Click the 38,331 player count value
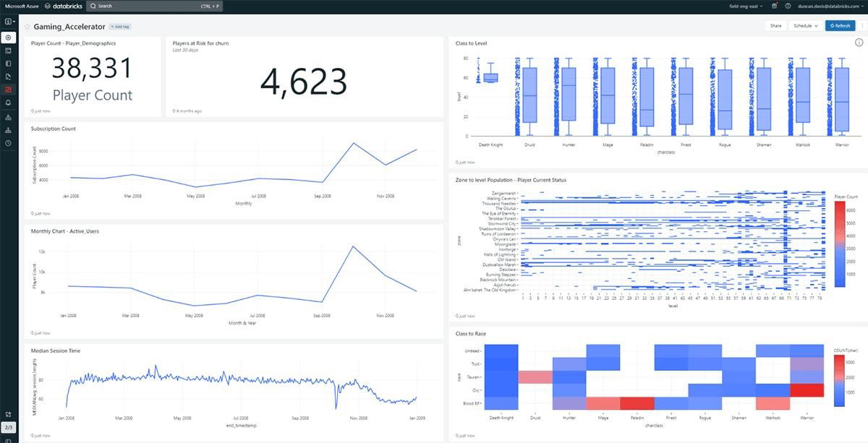This screenshot has width=868, height=443. click(x=92, y=69)
